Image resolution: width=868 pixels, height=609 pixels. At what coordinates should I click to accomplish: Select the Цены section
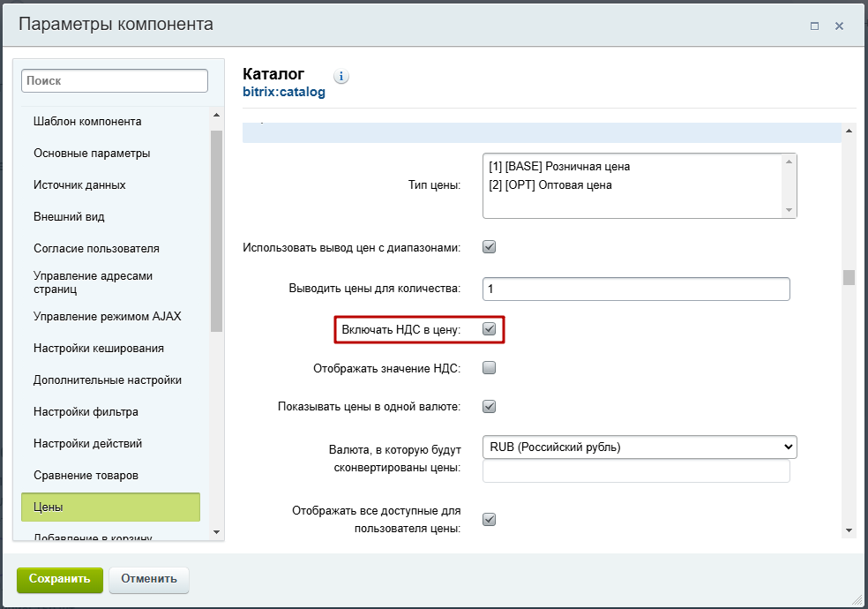[111, 507]
